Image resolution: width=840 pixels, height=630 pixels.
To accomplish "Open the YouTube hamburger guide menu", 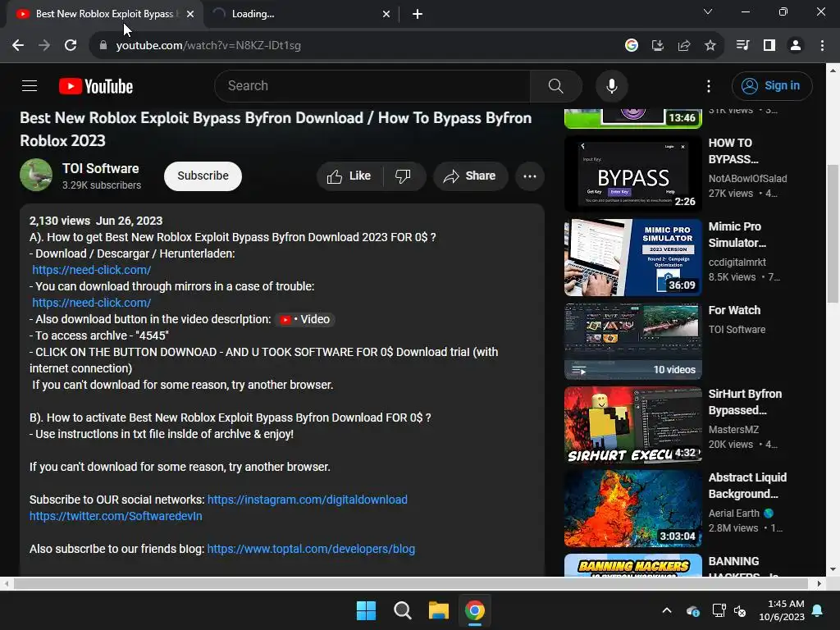I will click(x=30, y=85).
